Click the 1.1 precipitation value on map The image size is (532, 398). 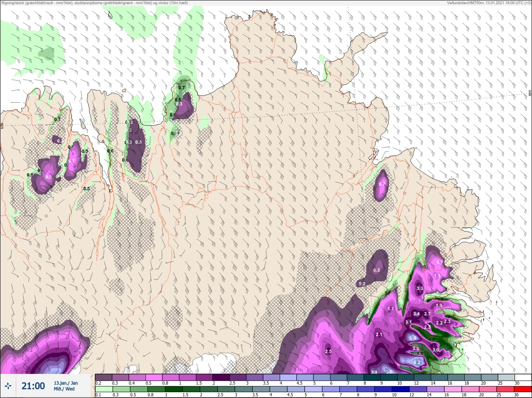tap(437, 276)
